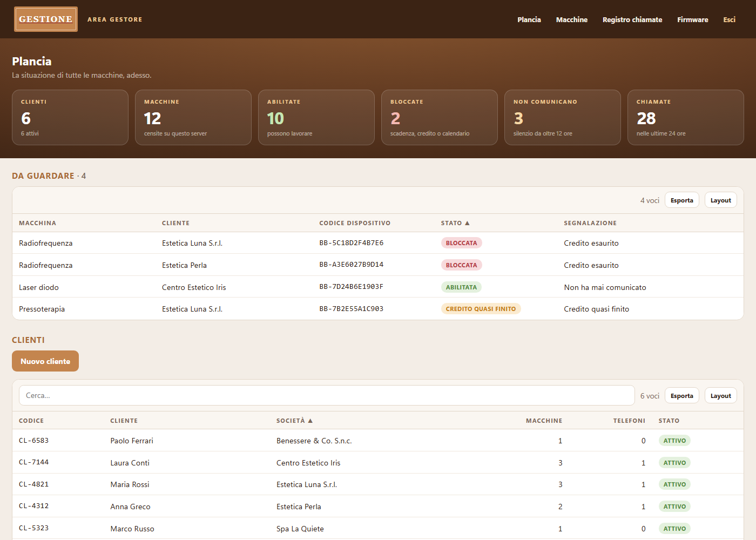Open the Macchine summary card showing 12
This screenshot has width=756, height=540.
coord(193,117)
